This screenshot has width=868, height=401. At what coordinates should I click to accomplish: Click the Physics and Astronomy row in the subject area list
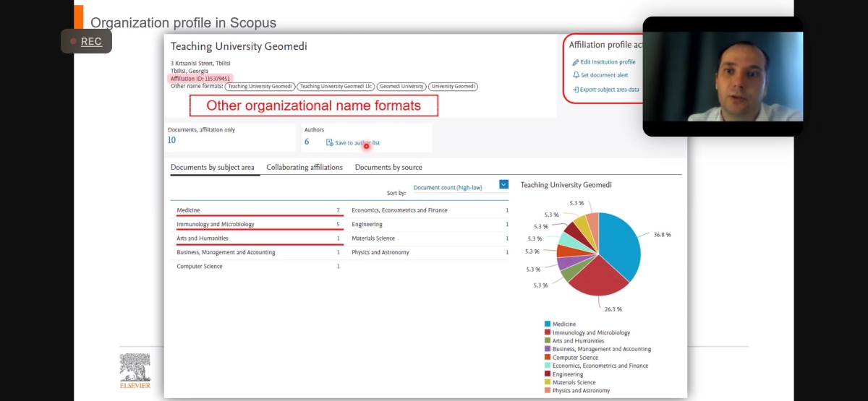pyautogui.click(x=430, y=252)
